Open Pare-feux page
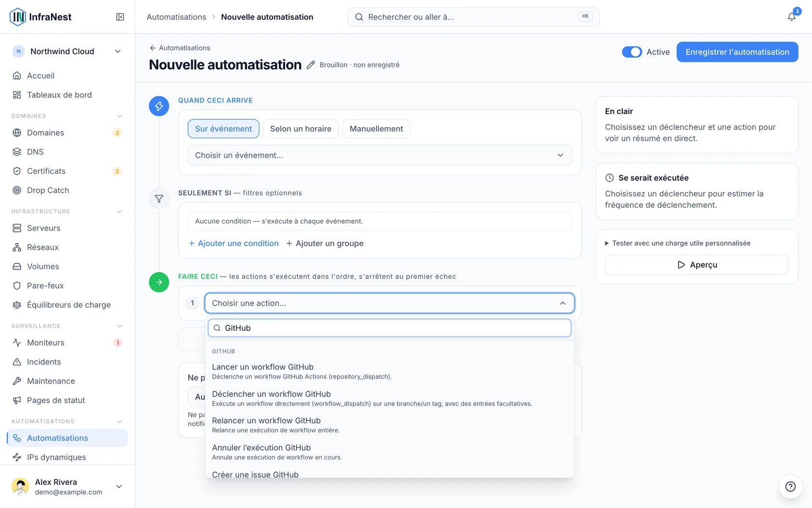The height and width of the screenshot is (508, 812). point(67,286)
